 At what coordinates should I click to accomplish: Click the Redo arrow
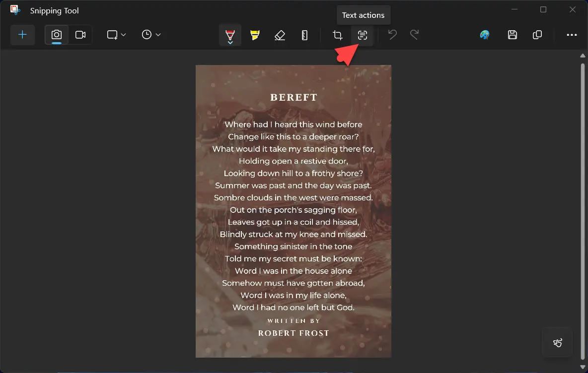coord(414,35)
